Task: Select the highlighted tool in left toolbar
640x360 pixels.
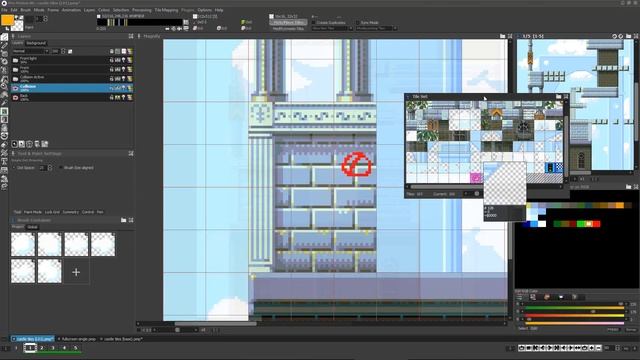Action: tap(4, 111)
